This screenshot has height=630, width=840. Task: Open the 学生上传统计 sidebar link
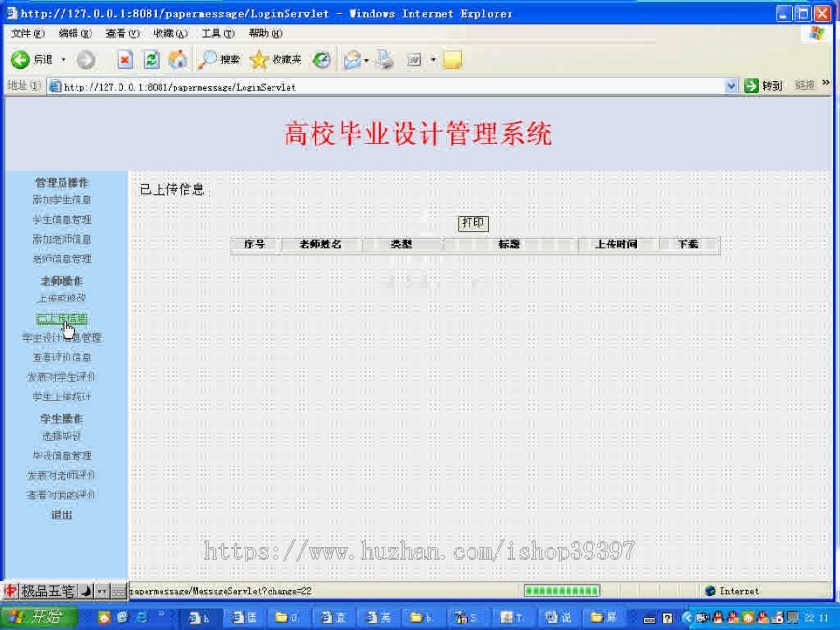pyautogui.click(x=62, y=397)
